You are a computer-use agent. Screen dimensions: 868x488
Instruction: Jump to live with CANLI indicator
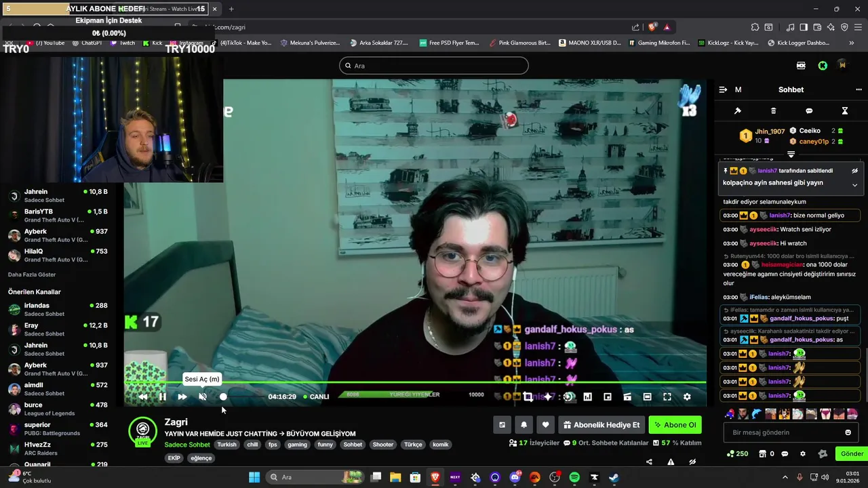pos(316,396)
